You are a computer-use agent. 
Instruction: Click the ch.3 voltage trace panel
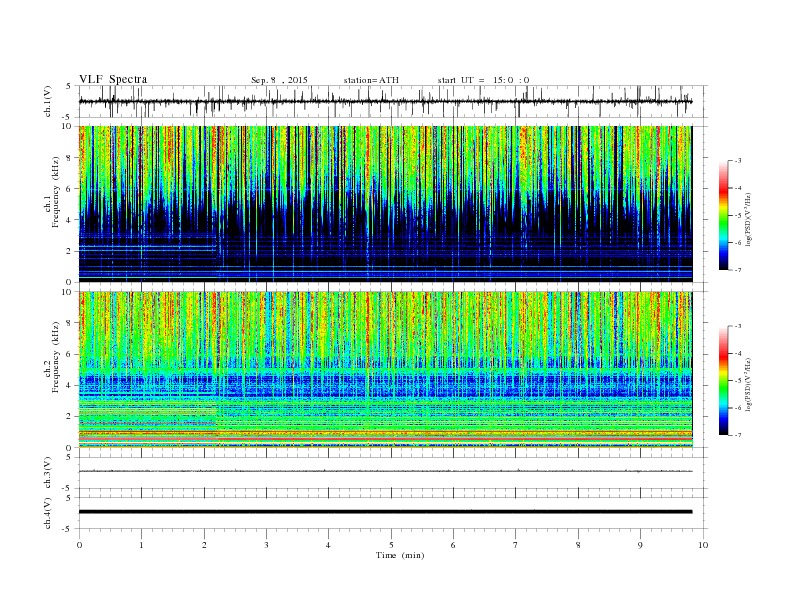[393, 472]
